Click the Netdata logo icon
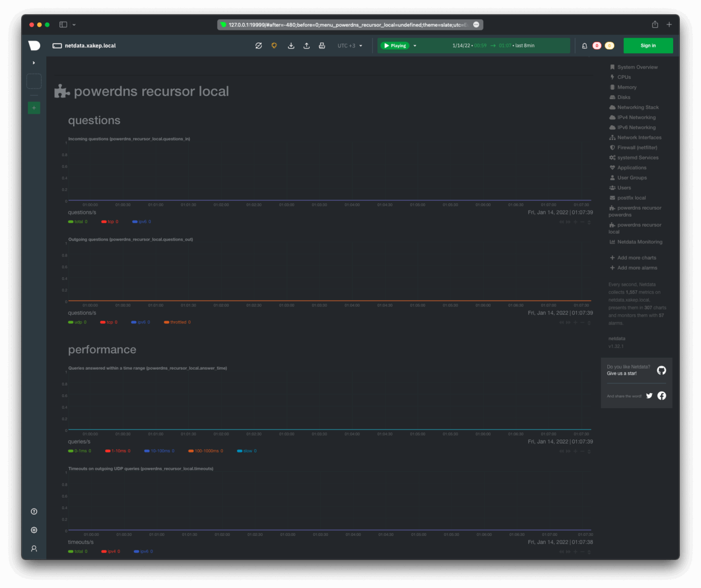This screenshot has width=701, height=588. pos(34,46)
